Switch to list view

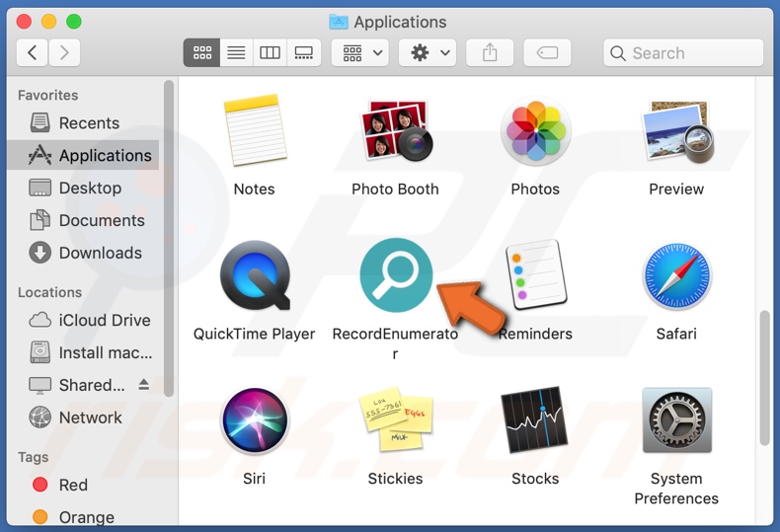point(236,52)
